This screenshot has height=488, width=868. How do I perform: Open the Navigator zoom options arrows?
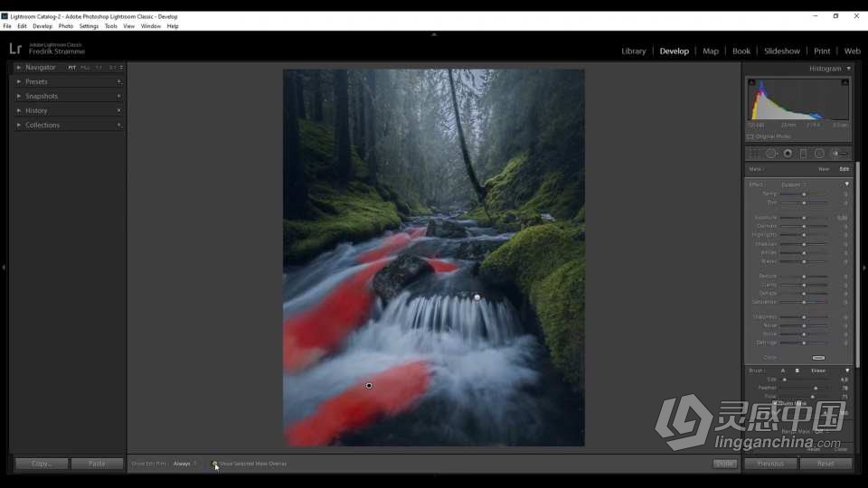click(121, 68)
